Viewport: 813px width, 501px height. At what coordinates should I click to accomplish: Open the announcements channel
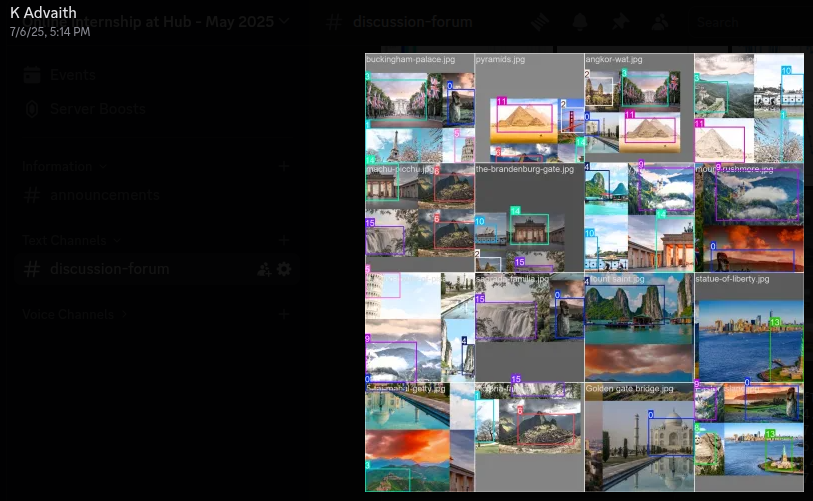104,194
